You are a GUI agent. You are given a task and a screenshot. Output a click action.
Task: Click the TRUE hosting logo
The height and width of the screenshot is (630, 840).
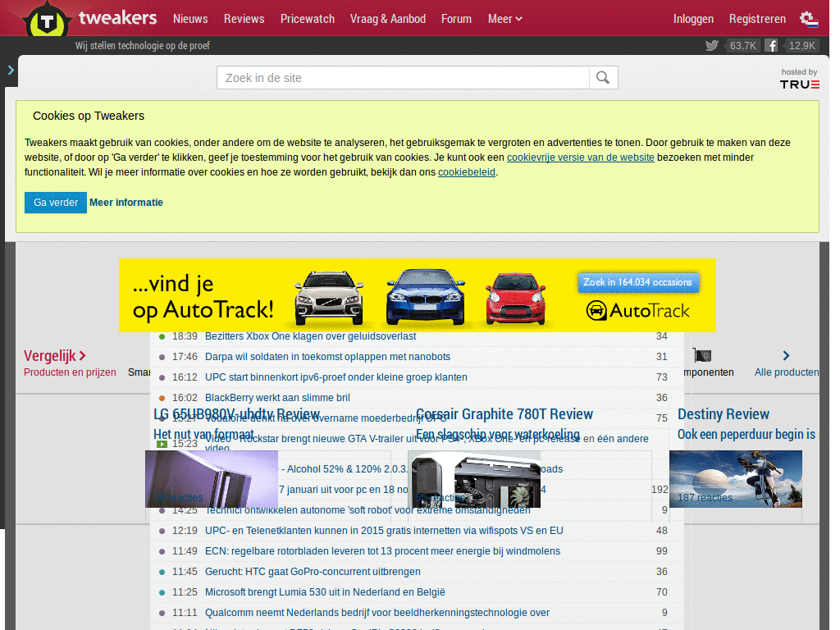tap(798, 83)
